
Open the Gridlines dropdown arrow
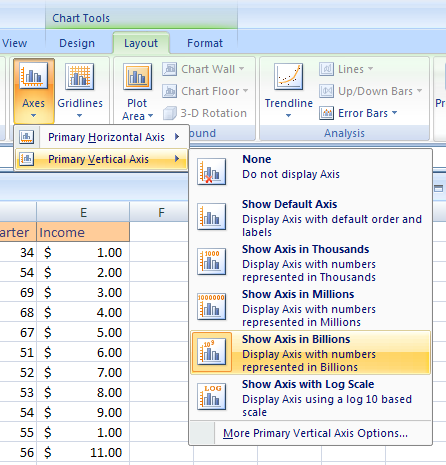[79, 116]
